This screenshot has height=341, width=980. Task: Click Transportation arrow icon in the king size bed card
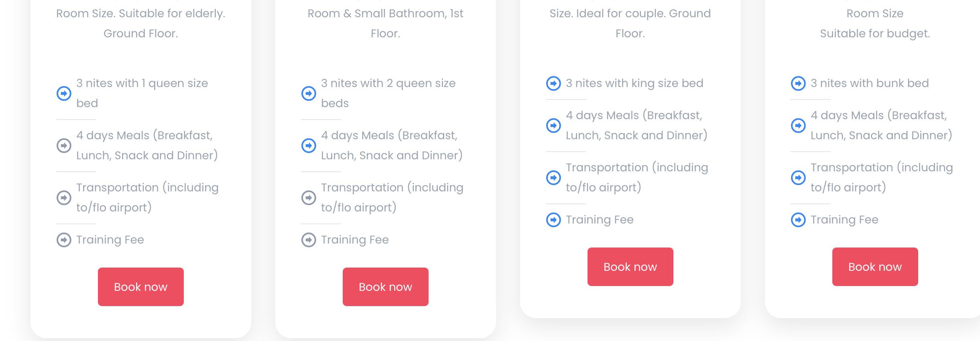pyautogui.click(x=553, y=178)
